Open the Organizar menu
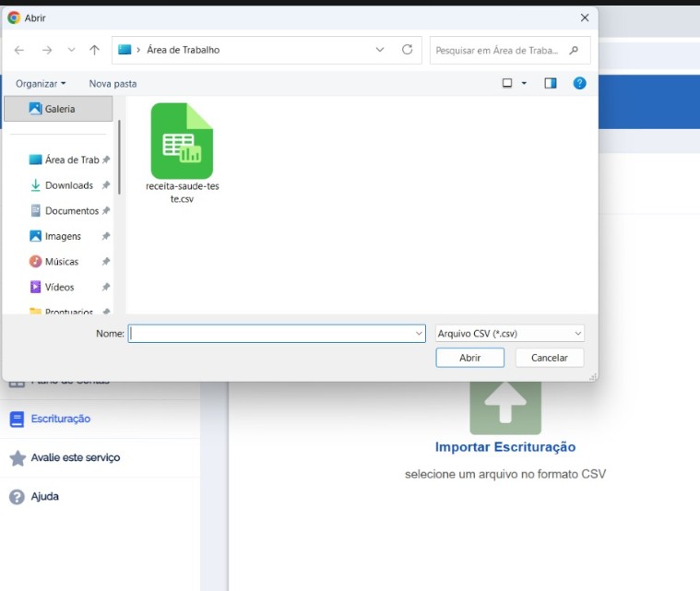Image resolution: width=700 pixels, height=591 pixels. pos(41,84)
